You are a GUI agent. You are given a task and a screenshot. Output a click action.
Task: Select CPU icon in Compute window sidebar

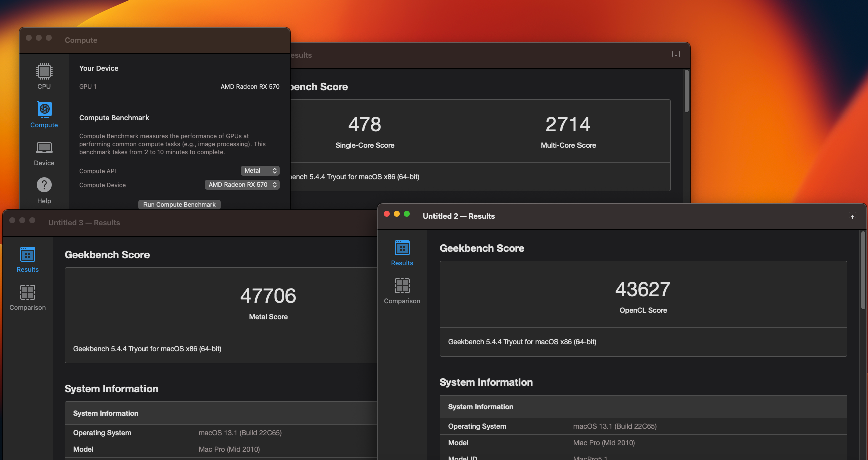click(44, 76)
